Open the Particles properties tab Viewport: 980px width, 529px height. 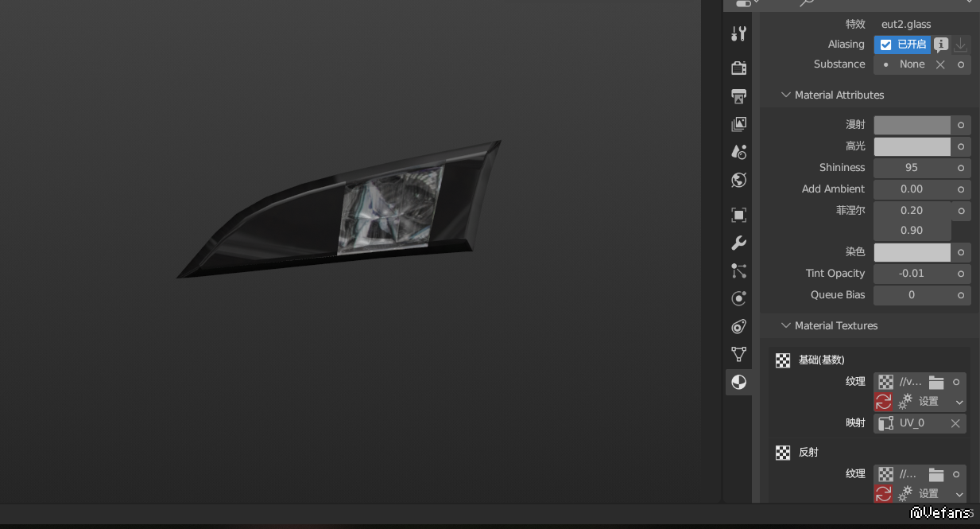tap(738, 270)
